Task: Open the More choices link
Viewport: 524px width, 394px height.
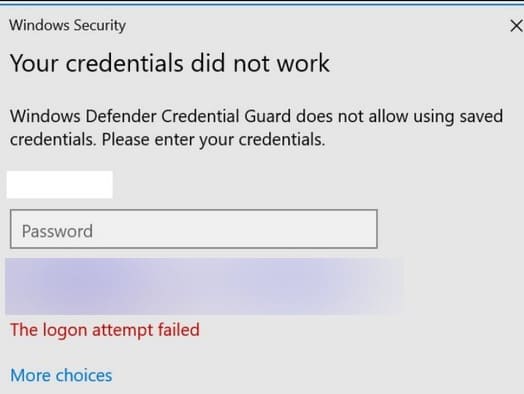Action: [x=61, y=376]
